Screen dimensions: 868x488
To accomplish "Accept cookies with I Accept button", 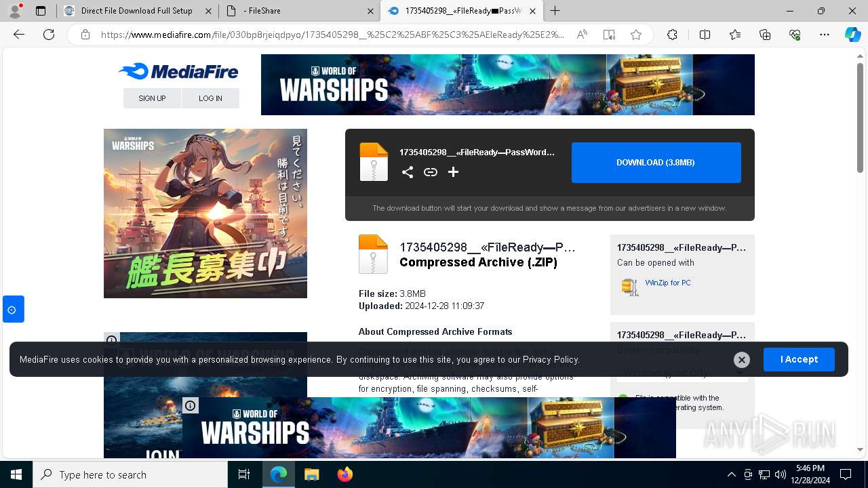I will [x=799, y=359].
